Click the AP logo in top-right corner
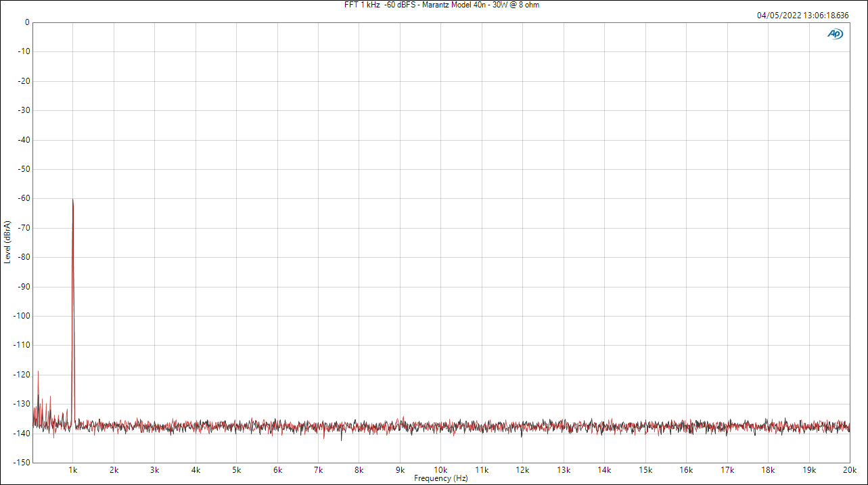 point(836,34)
